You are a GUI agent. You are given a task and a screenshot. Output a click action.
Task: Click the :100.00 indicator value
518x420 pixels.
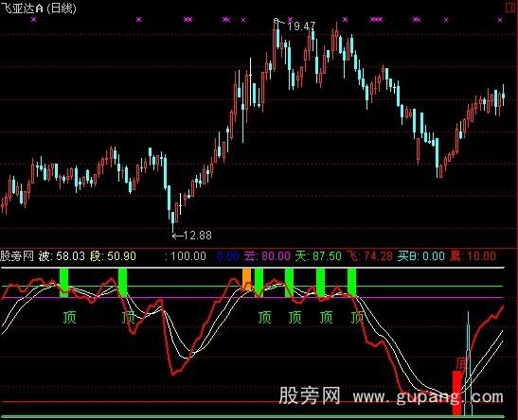tap(186, 255)
